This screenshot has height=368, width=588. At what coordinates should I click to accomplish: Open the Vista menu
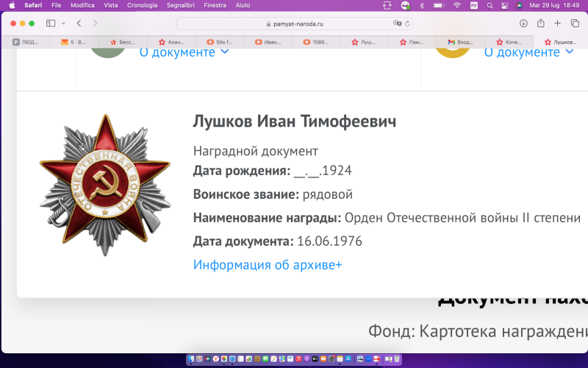[111, 5]
